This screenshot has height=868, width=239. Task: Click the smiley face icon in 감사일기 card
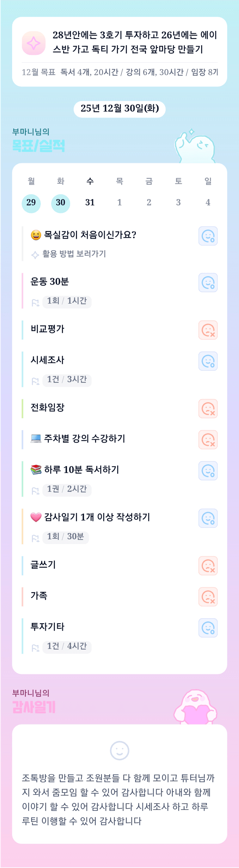119,750
